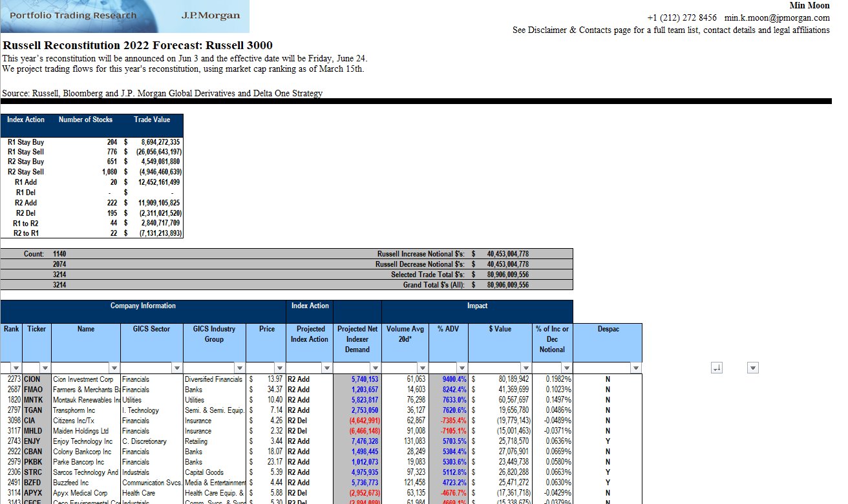Open the GICS Industry Group filter dropdown

pos(240,368)
